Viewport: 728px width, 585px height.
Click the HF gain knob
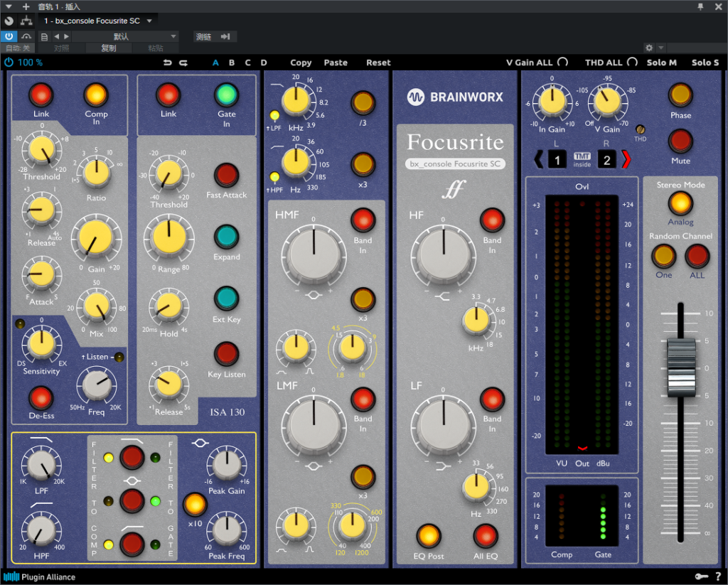pyautogui.click(x=444, y=254)
